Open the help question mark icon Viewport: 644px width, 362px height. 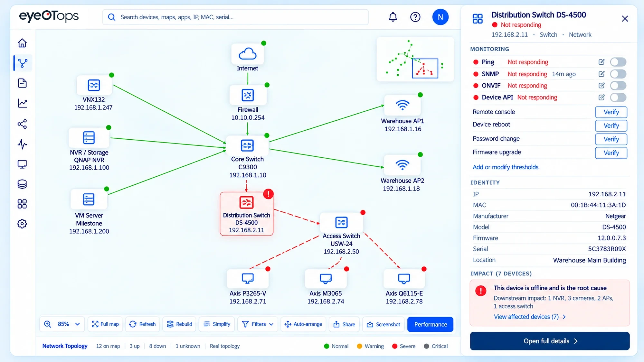415,17
